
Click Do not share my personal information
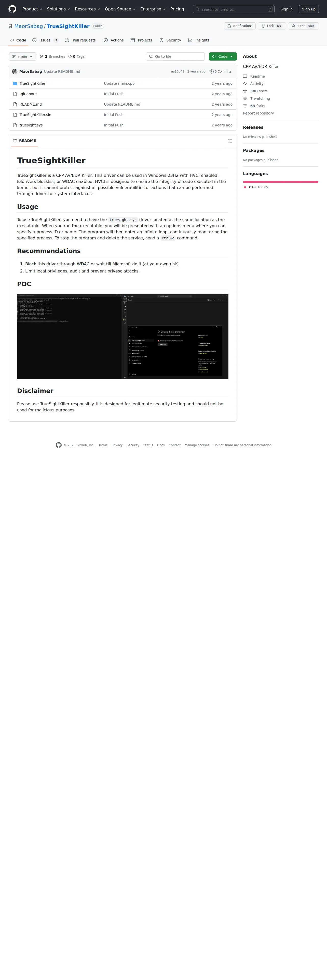(242, 445)
